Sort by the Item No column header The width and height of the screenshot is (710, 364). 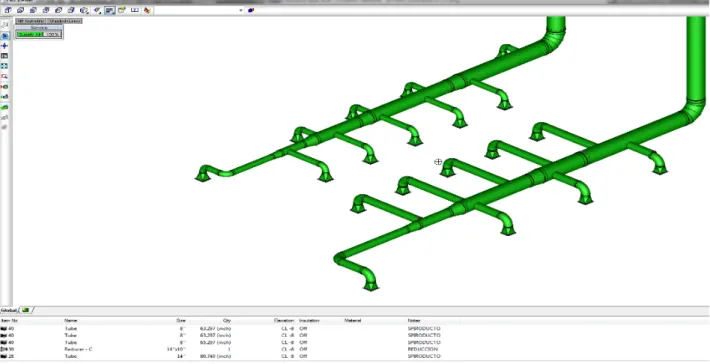[x=10, y=321]
